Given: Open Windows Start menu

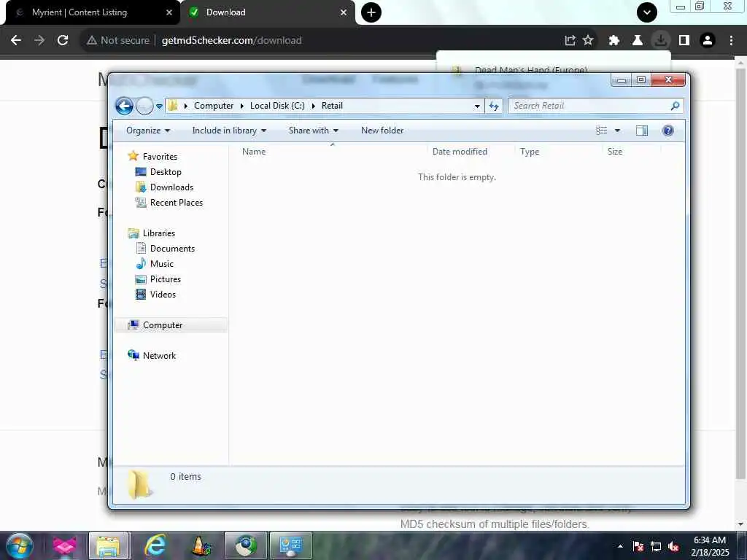Looking at the screenshot, I should coord(20,545).
